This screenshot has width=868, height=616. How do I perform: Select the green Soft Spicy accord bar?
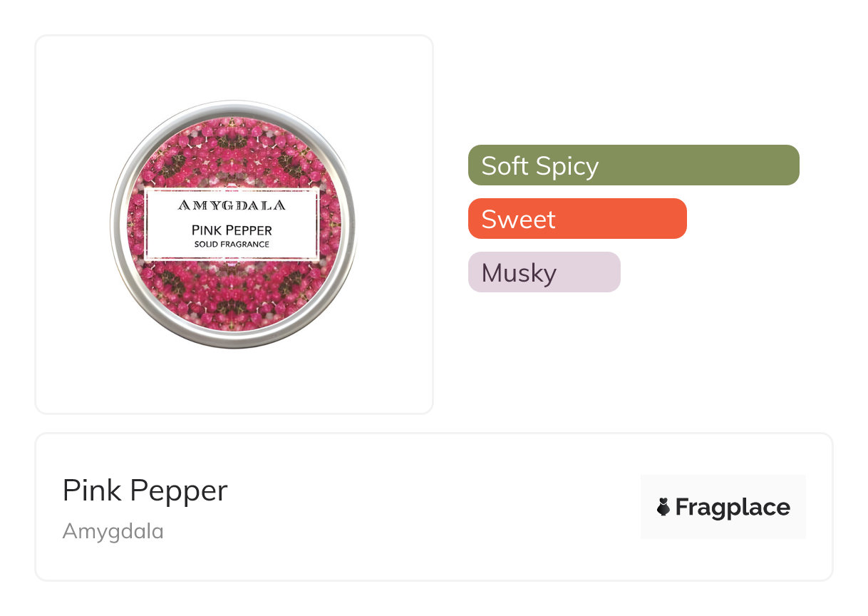(634, 165)
